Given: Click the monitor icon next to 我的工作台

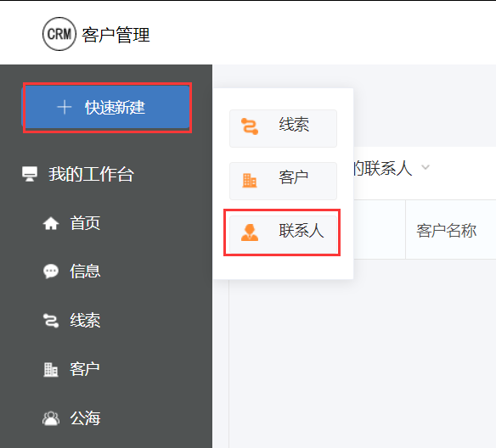Looking at the screenshot, I should pyautogui.click(x=30, y=174).
